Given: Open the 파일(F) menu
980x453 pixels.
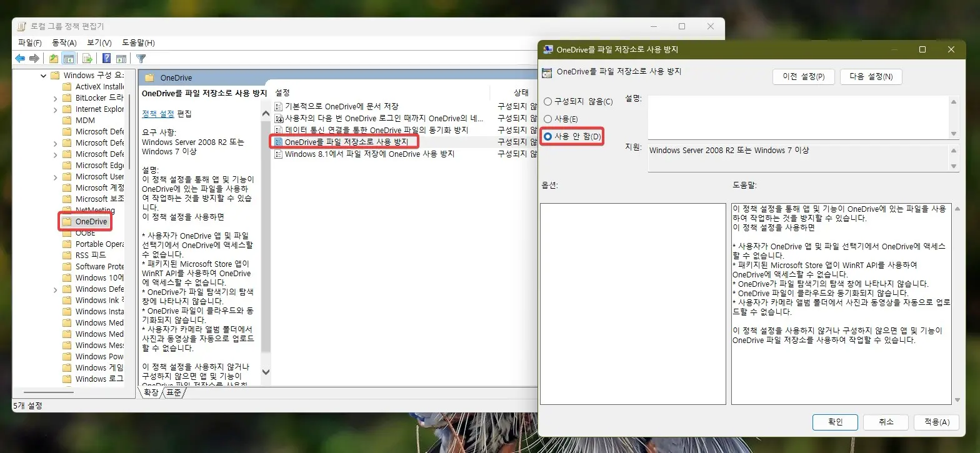Looking at the screenshot, I should tap(29, 42).
